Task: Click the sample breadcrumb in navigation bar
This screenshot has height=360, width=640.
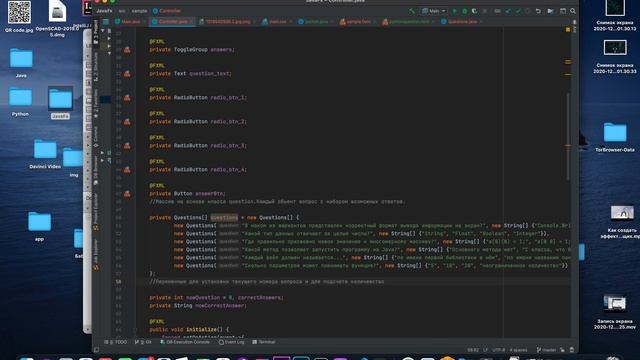Action: (x=139, y=11)
